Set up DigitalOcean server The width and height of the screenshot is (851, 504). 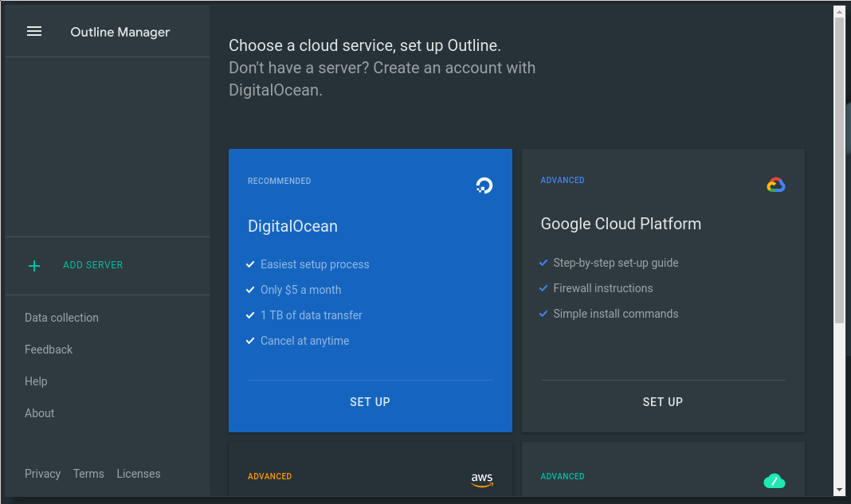[x=371, y=402]
